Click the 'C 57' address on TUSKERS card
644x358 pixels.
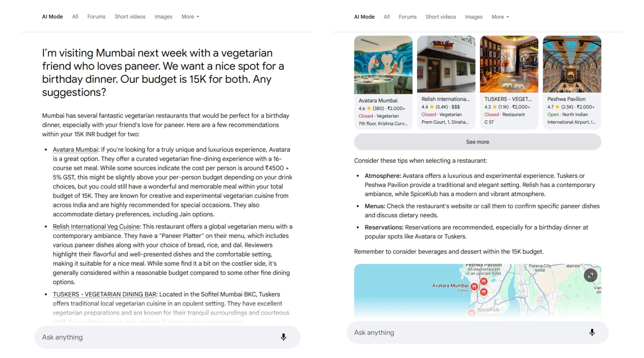pos(489,122)
